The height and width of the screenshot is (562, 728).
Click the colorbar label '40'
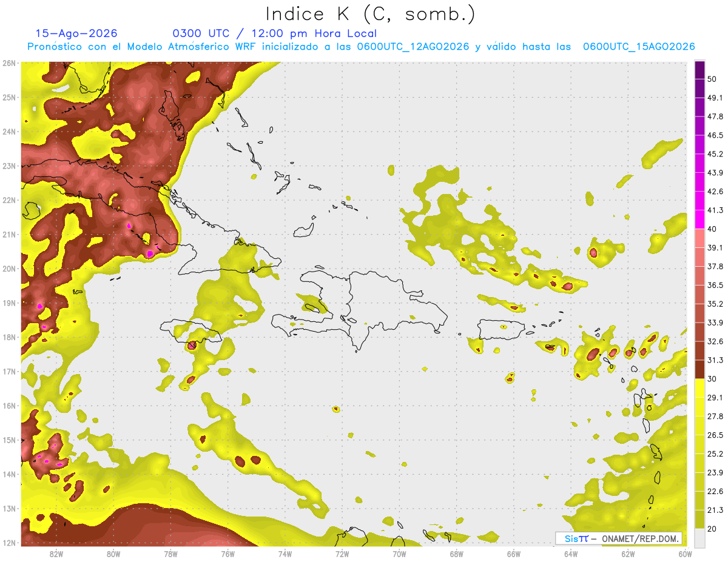point(712,229)
